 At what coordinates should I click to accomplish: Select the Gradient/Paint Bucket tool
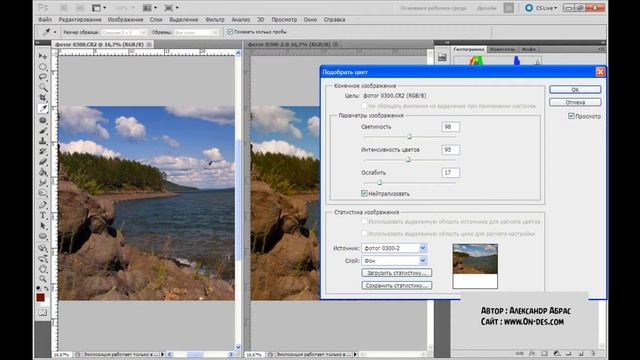[42, 172]
